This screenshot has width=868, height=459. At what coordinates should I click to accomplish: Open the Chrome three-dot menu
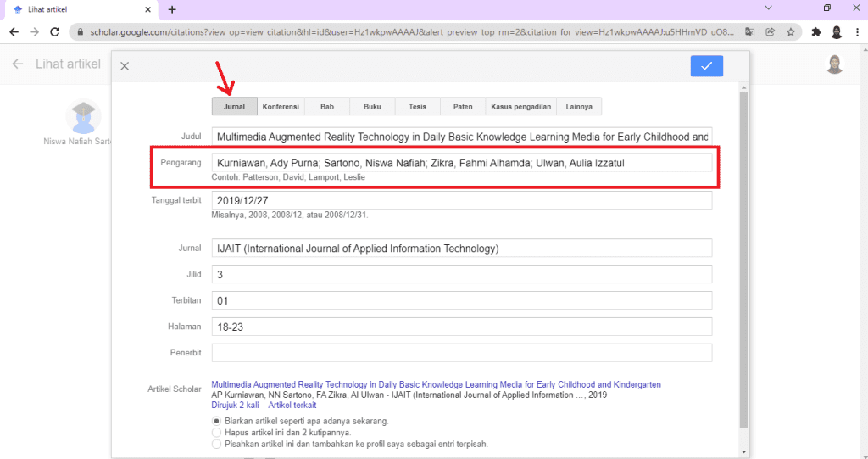coord(856,32)
